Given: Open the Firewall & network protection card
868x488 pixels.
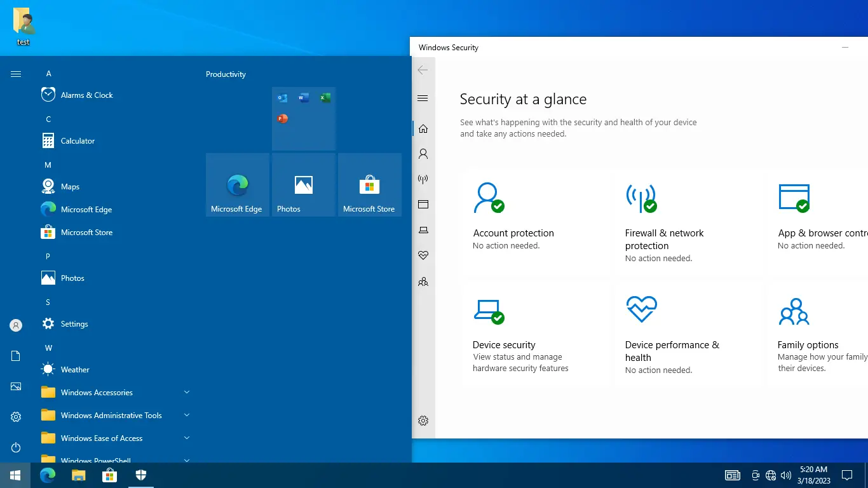Looking at the screenshot, I should pos(688,222).
